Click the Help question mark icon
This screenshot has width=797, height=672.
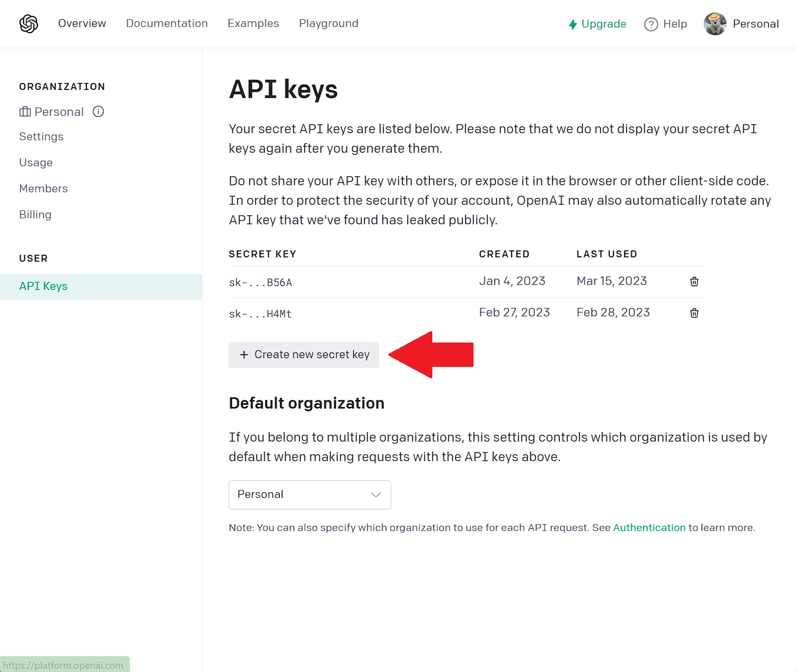[651, 24]
